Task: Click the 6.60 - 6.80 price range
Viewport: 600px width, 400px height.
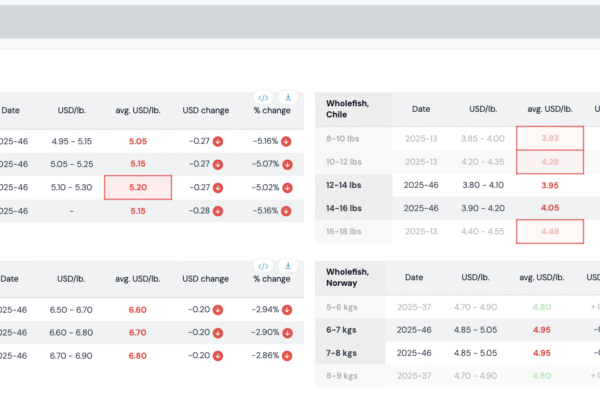Action: pyautogui.click(x=71, y=333)
